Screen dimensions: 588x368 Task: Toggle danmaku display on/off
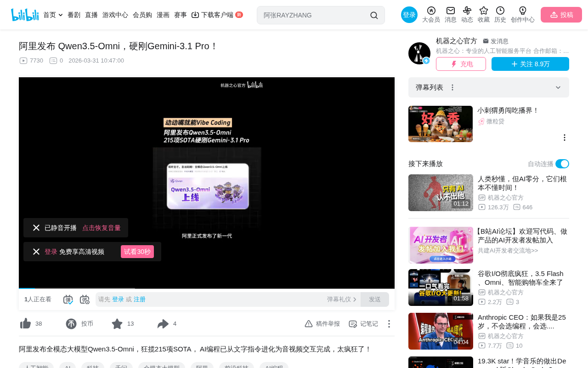pyautogui.click(x=68, y=299)
